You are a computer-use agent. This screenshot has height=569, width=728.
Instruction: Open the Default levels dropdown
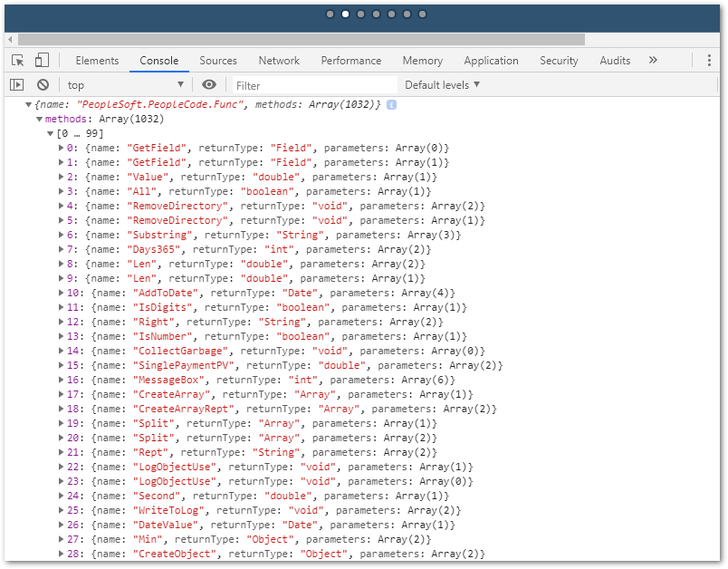tap(442, 85)
